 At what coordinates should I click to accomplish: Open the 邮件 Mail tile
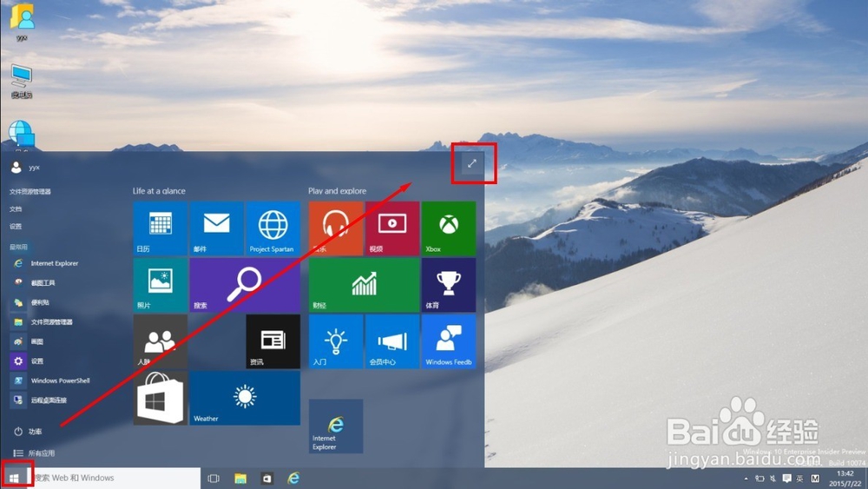pyautogui.click(x=216, y=228)
